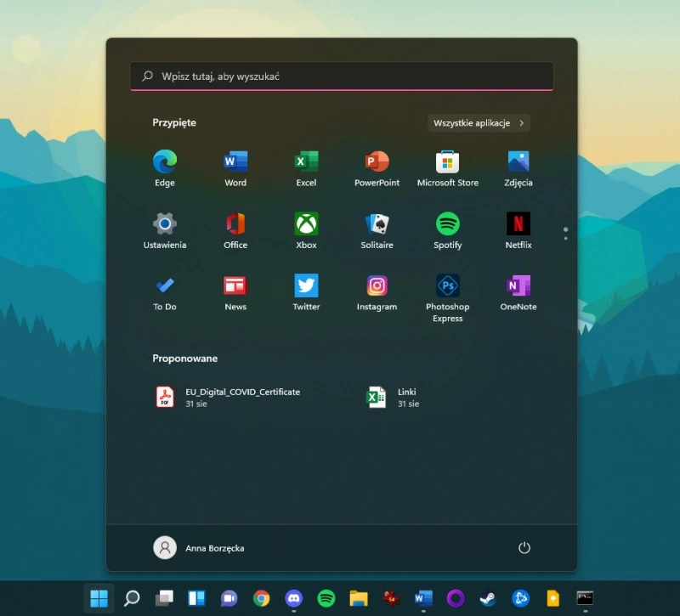
Task: Launch Photoshop Express
Action: pyautogui.click(x=447, y=287)
